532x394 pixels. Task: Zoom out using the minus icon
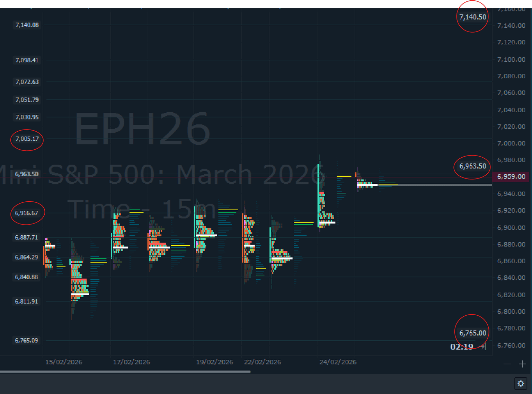point(507,364)
